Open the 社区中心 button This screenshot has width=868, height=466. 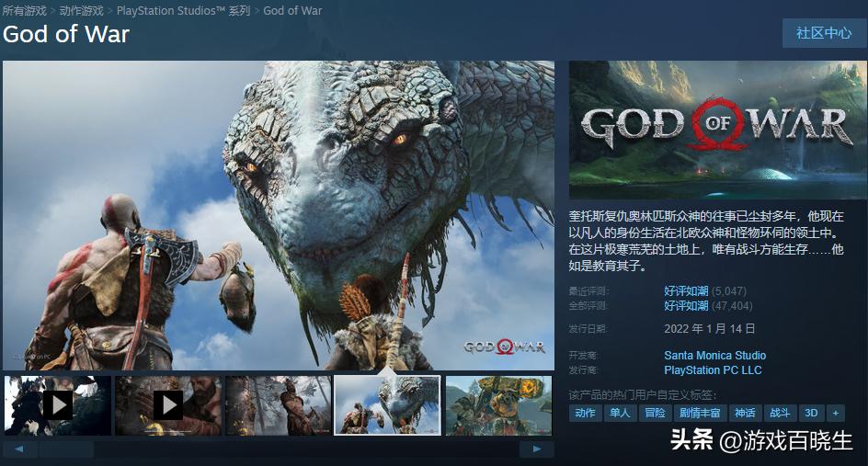(824, 33)
